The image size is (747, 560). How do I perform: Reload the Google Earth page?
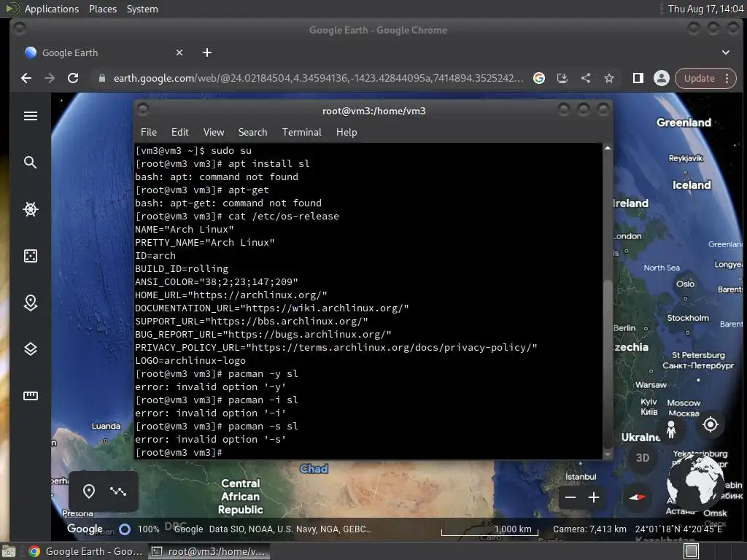pyautogui.click(x=73, y=78)
